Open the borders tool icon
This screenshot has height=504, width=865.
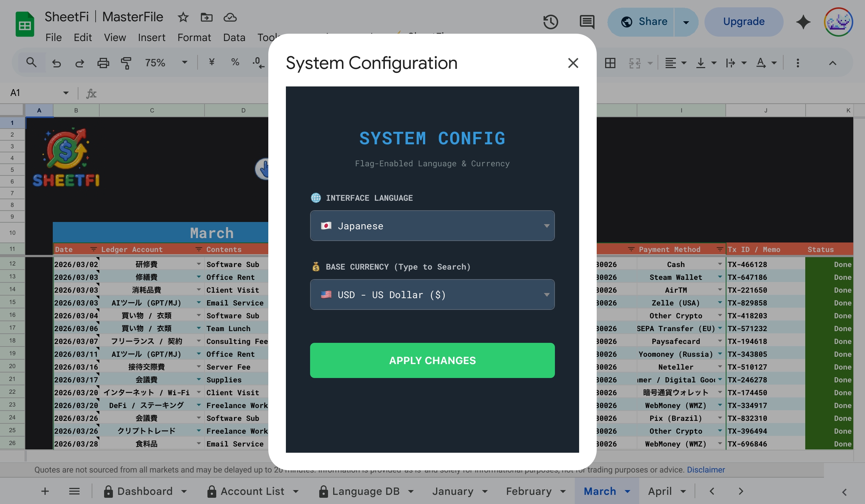pos(610,63)
